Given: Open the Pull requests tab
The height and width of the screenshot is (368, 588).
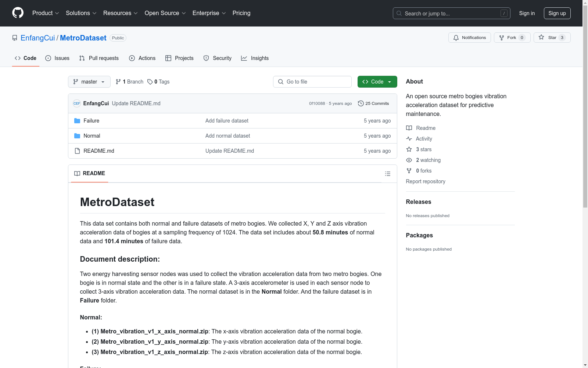Looking at the screenshot, I should click(99, 58).
